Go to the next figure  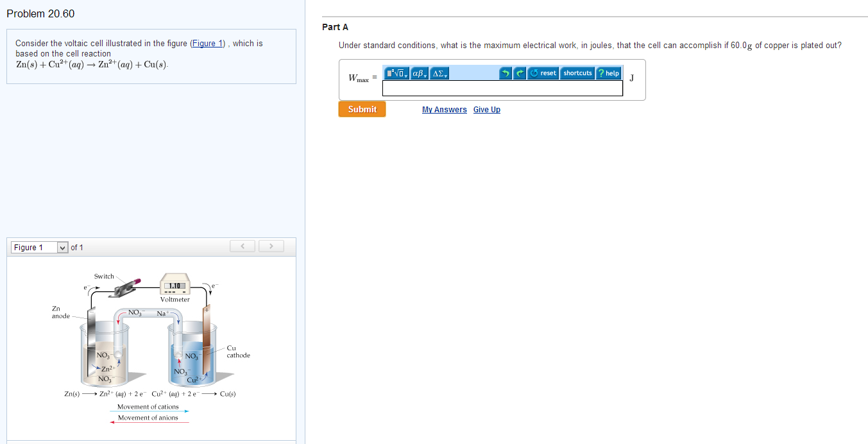pos(271,246)
